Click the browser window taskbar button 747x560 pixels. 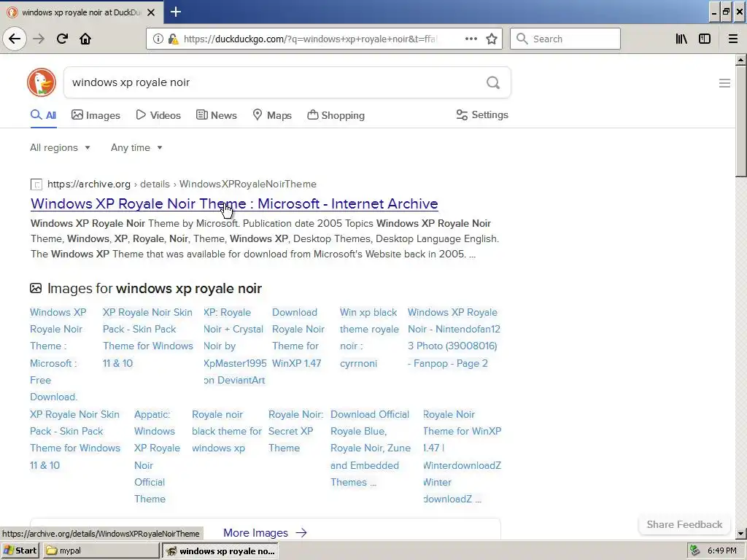click(x=220, y=551)
